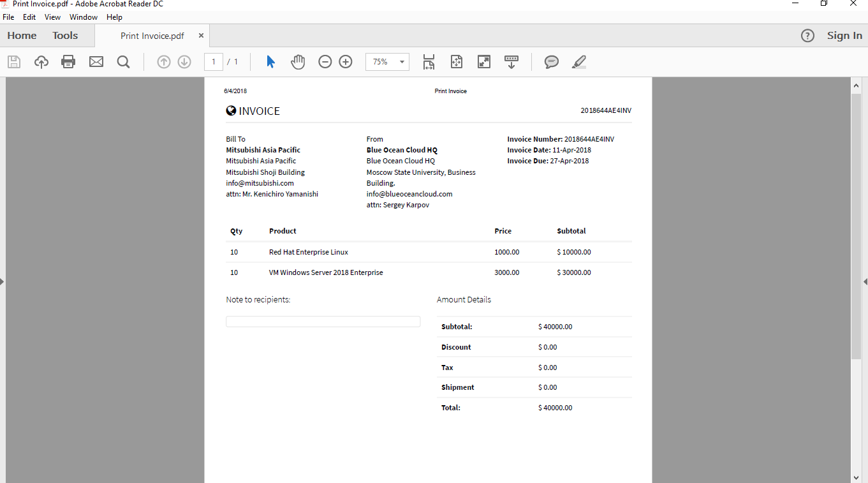Click the Price column header
The height and width of the screenshot is (483, 868).
[503, 231]
